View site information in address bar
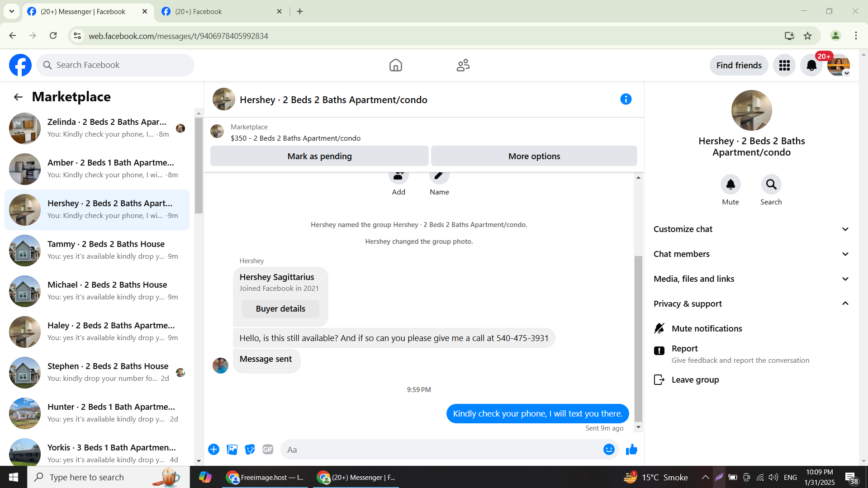 77,36
